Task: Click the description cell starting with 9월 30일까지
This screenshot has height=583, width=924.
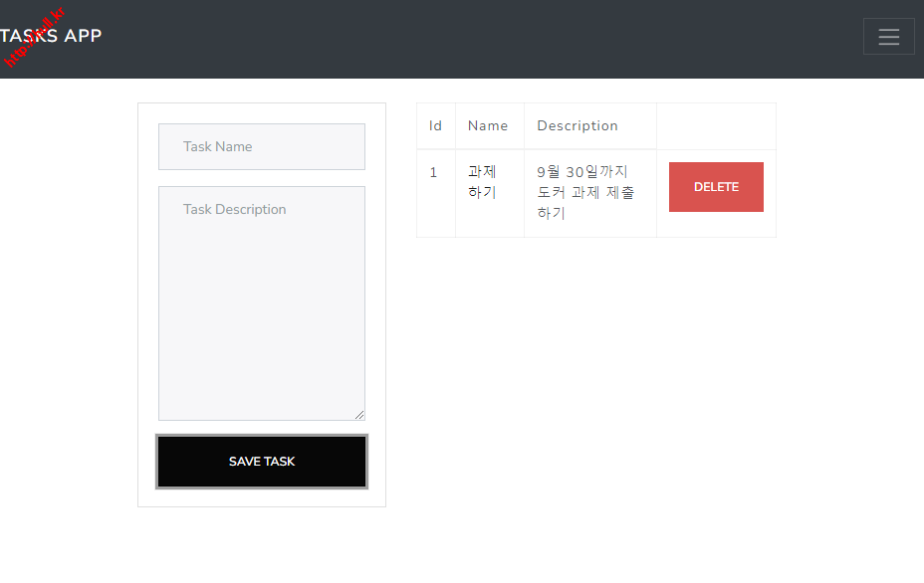Action: tap(584, 192)
